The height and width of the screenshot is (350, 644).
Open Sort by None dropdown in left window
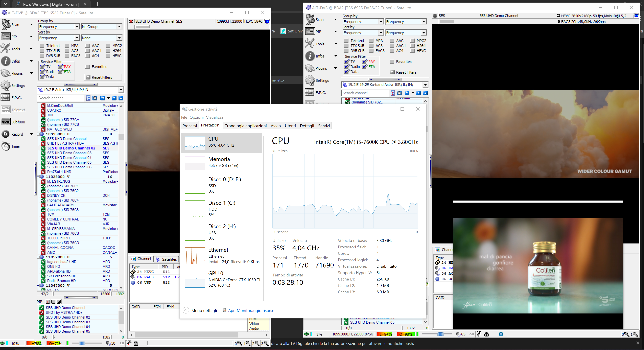pyautogui.click(x=102, y=38)
